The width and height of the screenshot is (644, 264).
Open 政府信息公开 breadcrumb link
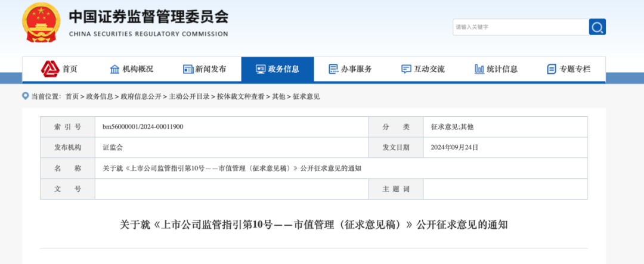pyautogui.click(x=141, y=97)
